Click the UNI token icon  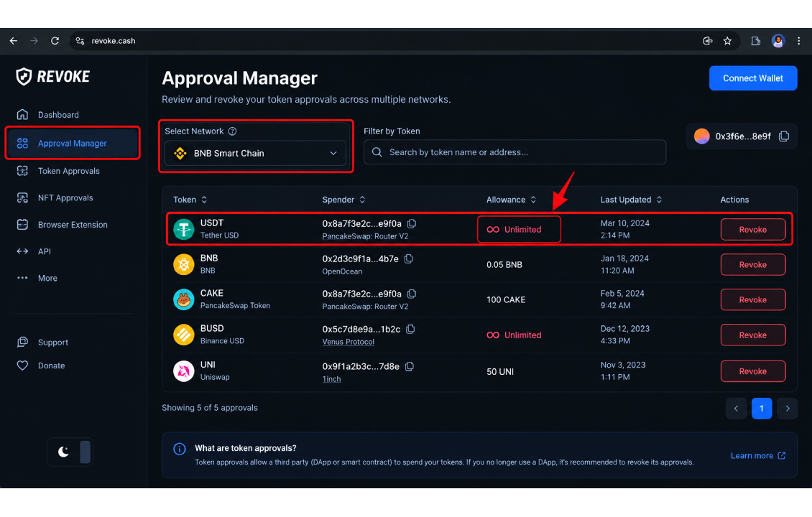pos(183,371)
